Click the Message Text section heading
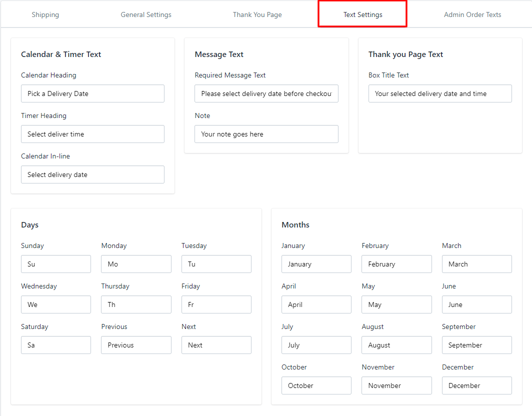 (219, 54)
